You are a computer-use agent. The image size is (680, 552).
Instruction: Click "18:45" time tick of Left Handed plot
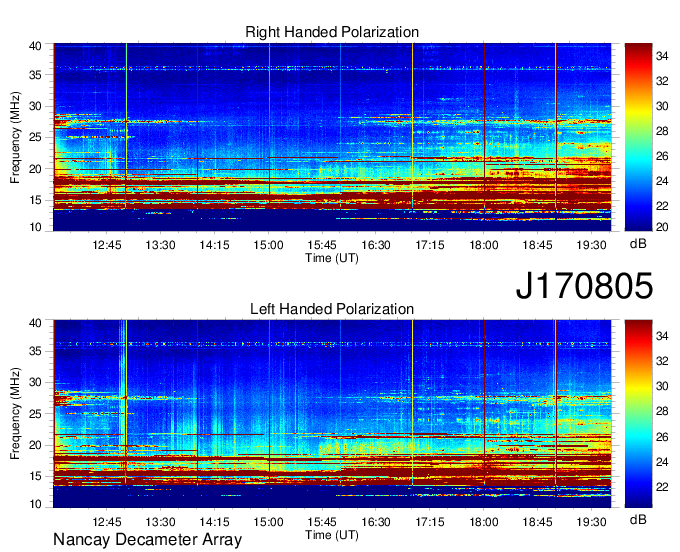[x=538, y=522]
